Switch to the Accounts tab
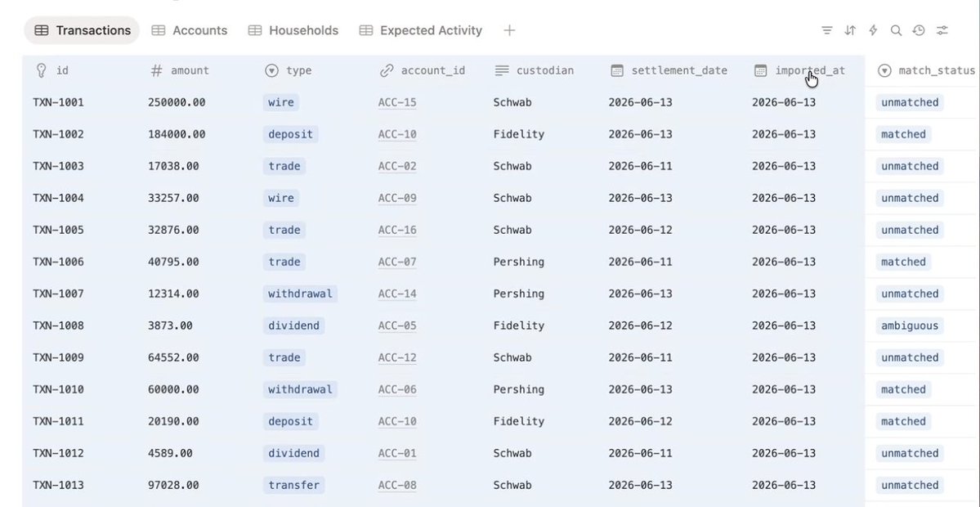Image resolution: width=980 pixels, height=507 pixels. point(190,30)
